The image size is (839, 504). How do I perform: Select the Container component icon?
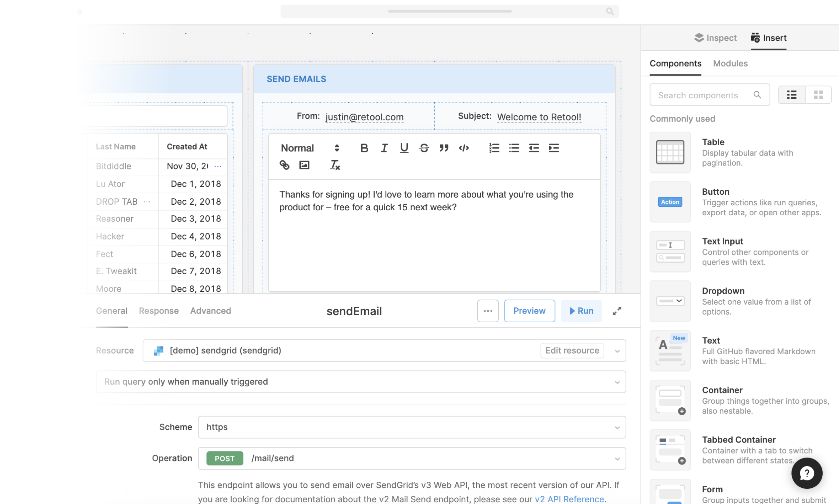coord(670,400)
